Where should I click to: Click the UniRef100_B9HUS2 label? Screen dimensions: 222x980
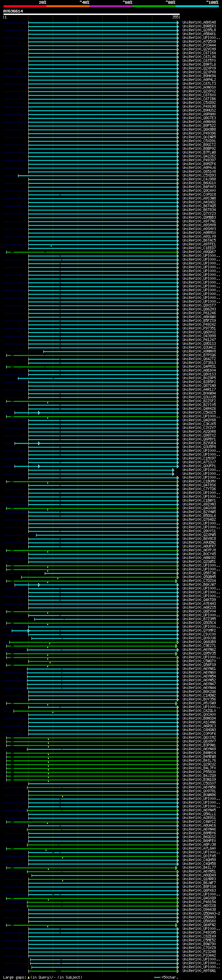tap(199, 110)
